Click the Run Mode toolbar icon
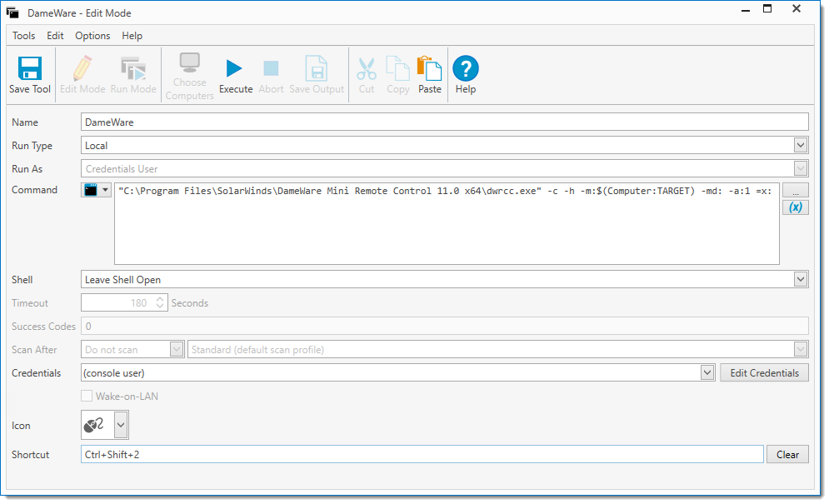This screenshot has width=829, height=504. click(x=133, y=68)
